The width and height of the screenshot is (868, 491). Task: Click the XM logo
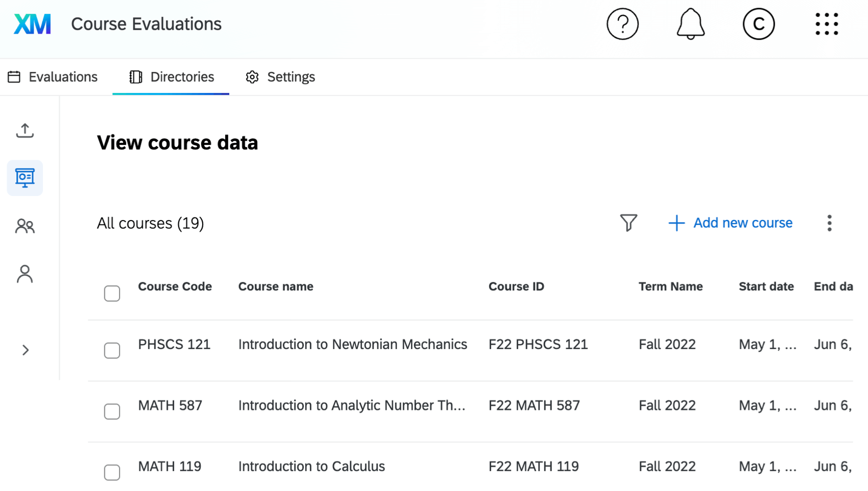coord(32,23)
